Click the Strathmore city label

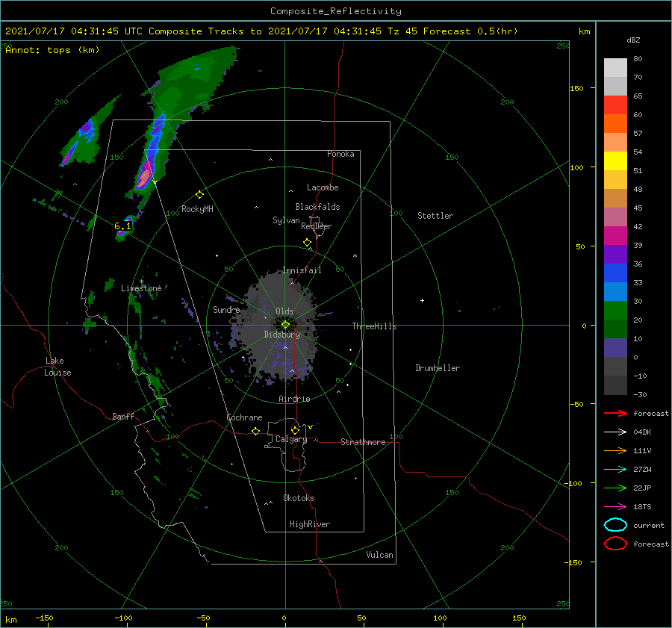(363, 442)
